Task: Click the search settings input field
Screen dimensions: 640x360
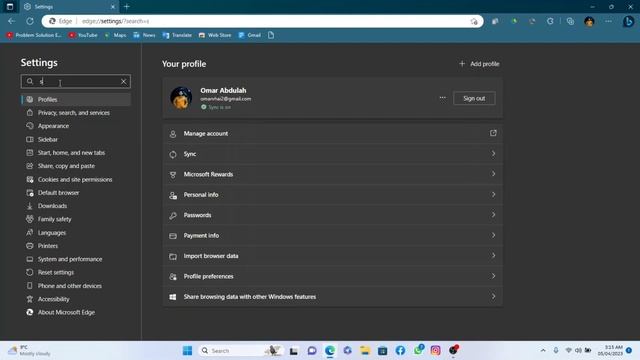Action: pyautogui.click(x=76, y=82)
